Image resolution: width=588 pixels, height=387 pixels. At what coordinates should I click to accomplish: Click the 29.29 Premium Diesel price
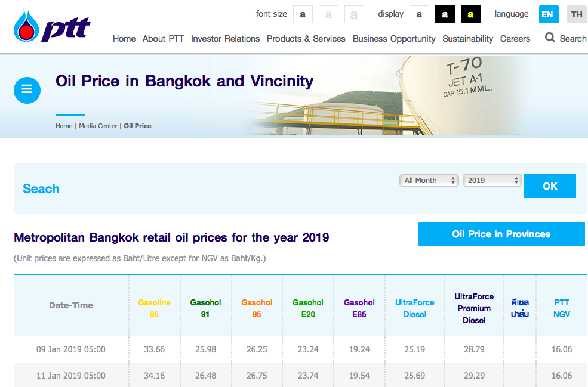(x=474, y=376)
